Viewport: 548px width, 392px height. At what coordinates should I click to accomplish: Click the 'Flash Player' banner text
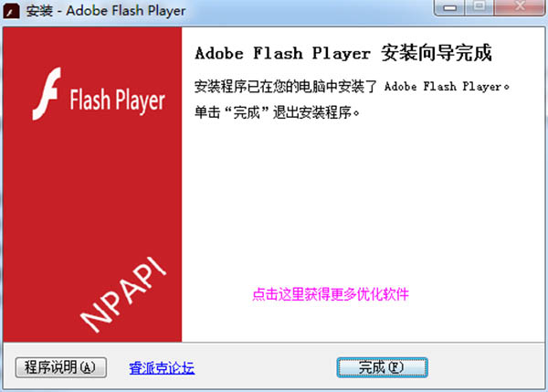click(x=117, y=101)
